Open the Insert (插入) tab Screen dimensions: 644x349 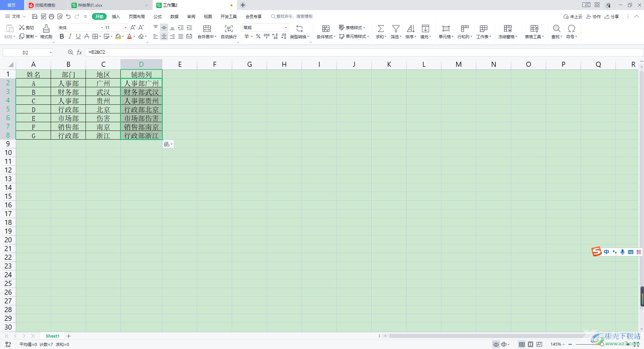click(116, 16)
